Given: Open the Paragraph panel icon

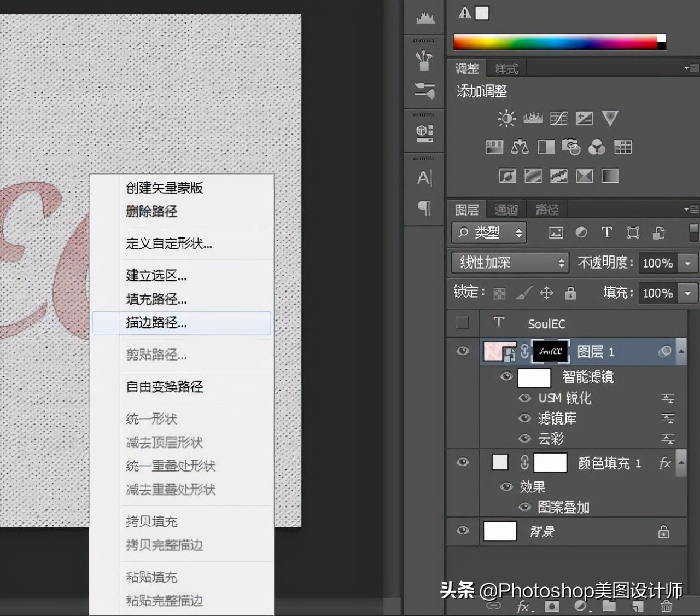Looking at the screenshot, I should [x=424, y=208].
